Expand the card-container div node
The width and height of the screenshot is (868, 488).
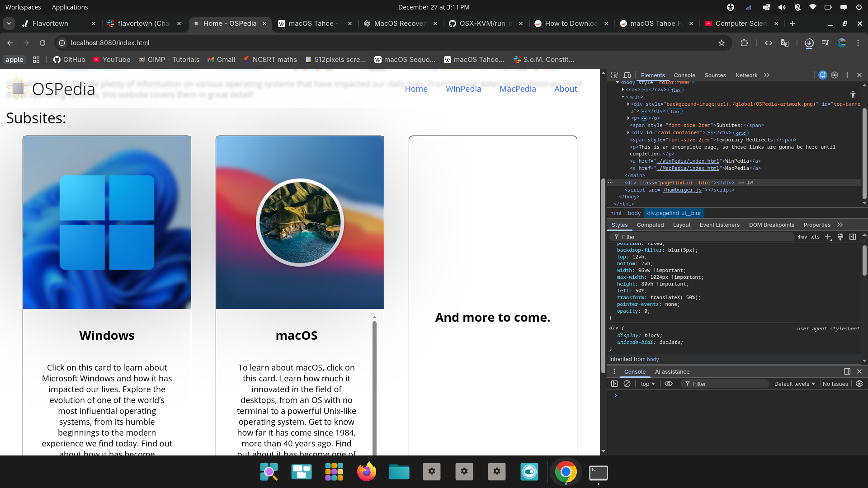coord(628,132)
